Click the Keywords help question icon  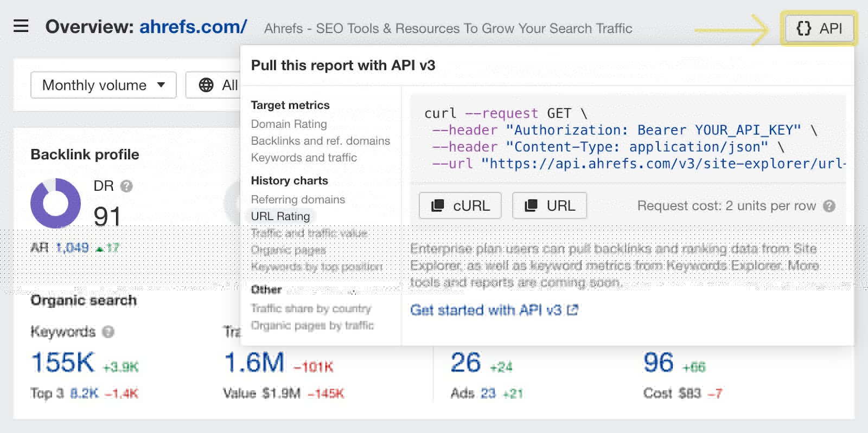click(x=108, y=332)
